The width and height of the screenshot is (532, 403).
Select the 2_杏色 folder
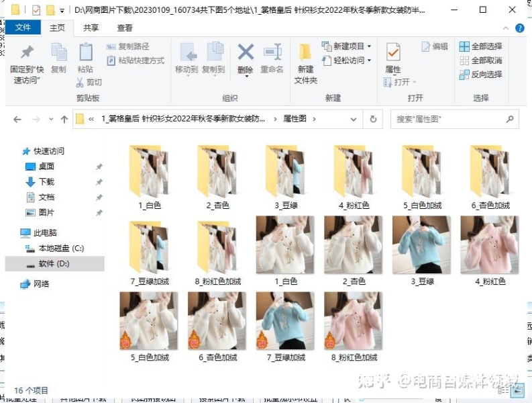[x=217, y=177]
